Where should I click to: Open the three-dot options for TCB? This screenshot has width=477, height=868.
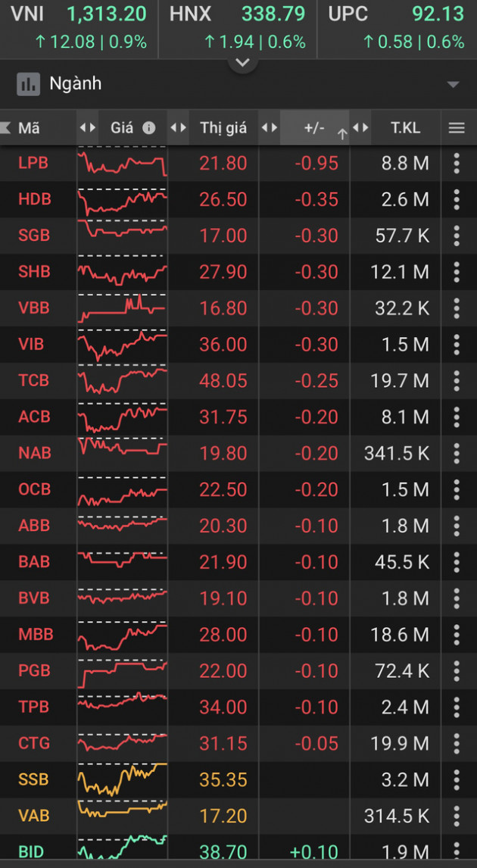[457, 380]
